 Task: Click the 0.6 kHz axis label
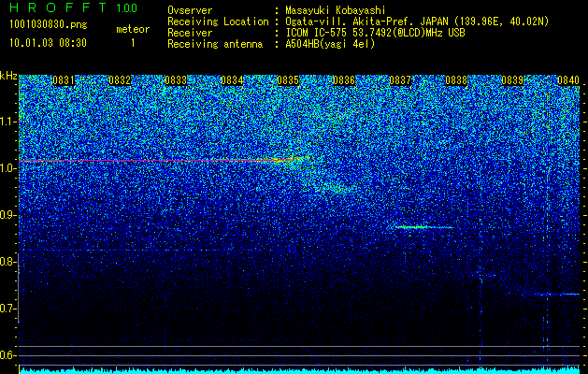pos(8,355)
